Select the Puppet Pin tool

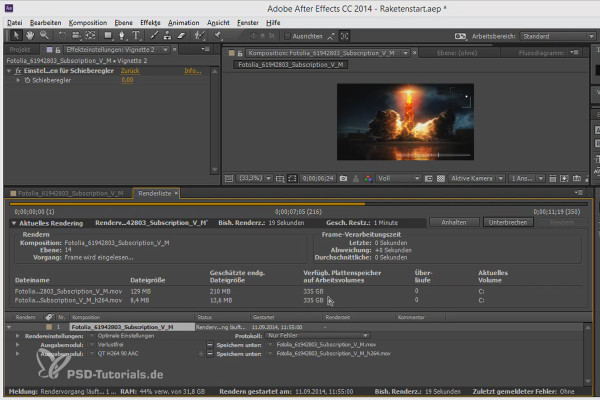217,36
